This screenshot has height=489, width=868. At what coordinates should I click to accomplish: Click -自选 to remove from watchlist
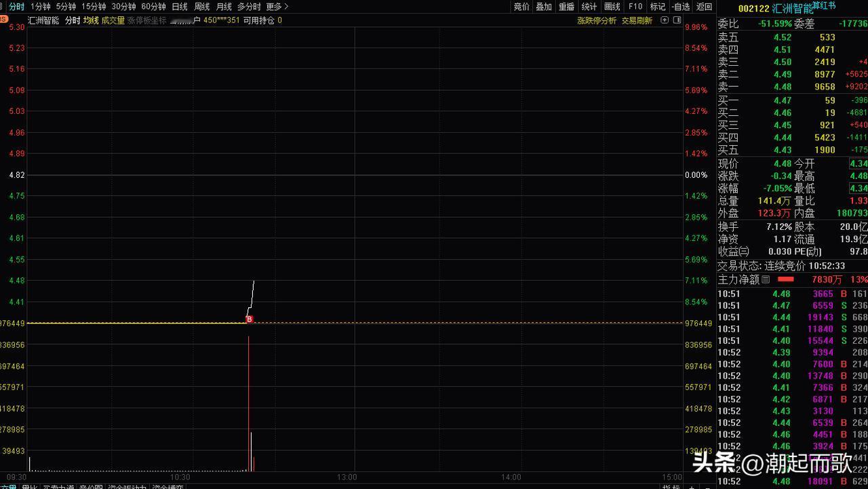coord(681,7)
